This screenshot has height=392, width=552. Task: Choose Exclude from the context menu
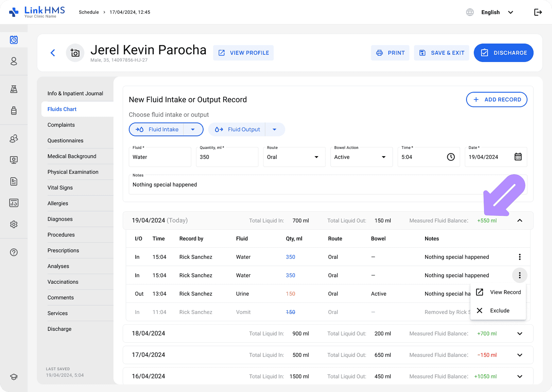tap(499, 311)
